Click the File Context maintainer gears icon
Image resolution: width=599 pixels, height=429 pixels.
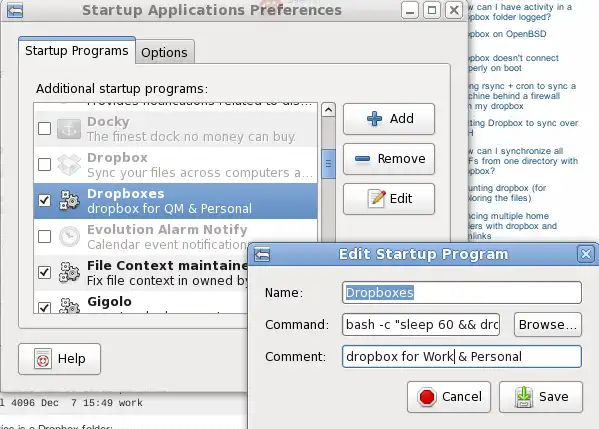(69, 272)
